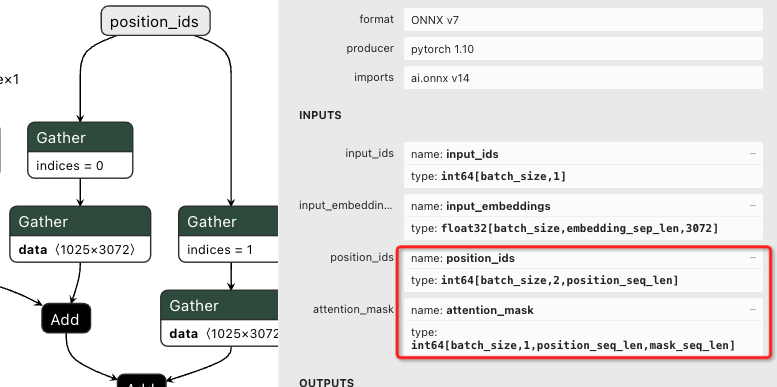
Task: Select the upper black Add node
Action: point(66,319)
